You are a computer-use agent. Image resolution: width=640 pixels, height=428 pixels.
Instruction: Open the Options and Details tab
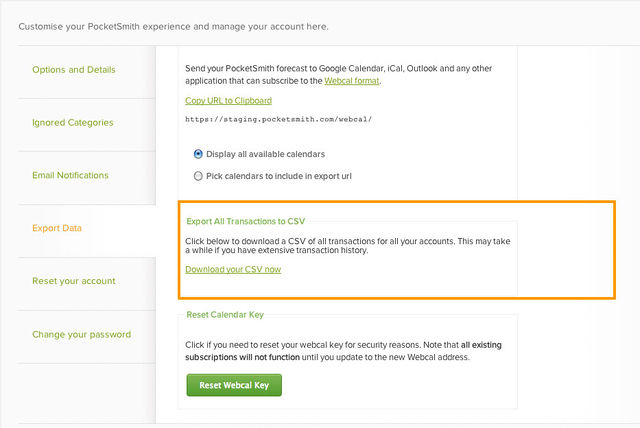[73, 70]
